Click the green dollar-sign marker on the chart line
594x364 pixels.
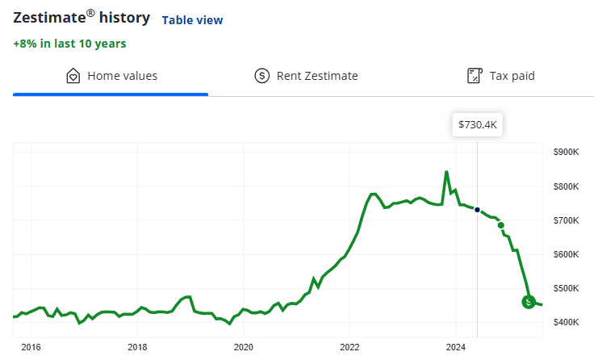tap(529, 302)
